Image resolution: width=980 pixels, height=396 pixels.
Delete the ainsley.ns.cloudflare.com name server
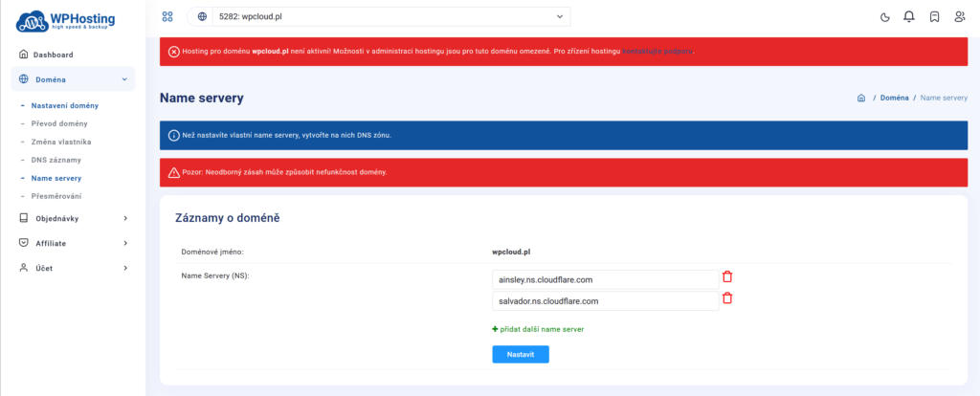tap(727, 277)
